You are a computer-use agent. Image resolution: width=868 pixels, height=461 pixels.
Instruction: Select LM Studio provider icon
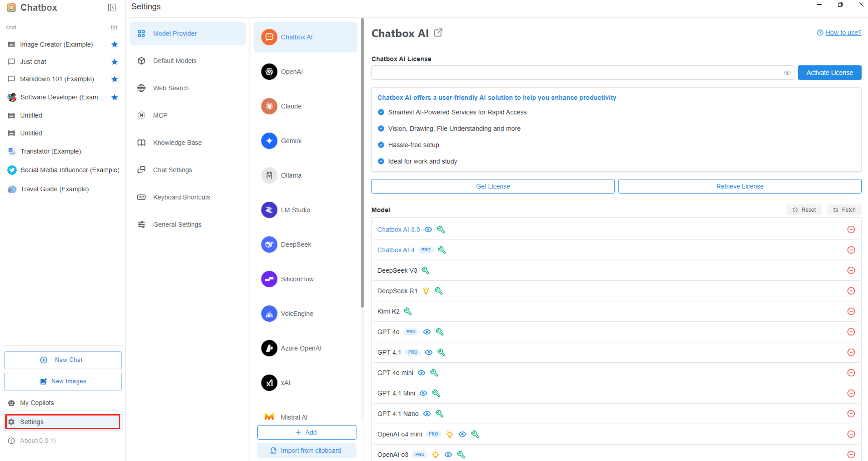pos(269,210)
